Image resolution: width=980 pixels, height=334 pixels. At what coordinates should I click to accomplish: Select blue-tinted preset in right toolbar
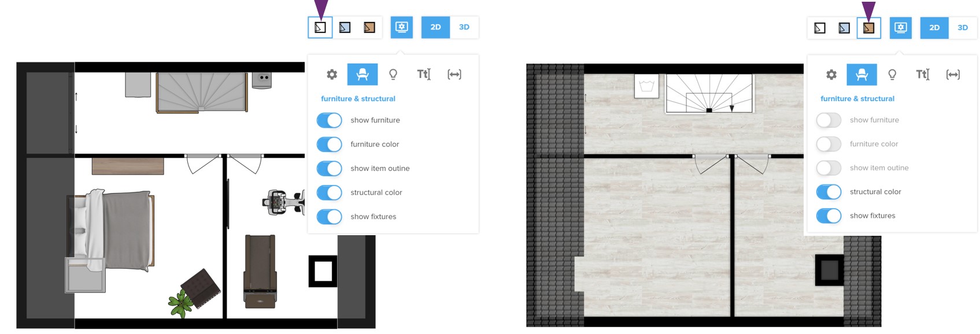coord(844,28)
